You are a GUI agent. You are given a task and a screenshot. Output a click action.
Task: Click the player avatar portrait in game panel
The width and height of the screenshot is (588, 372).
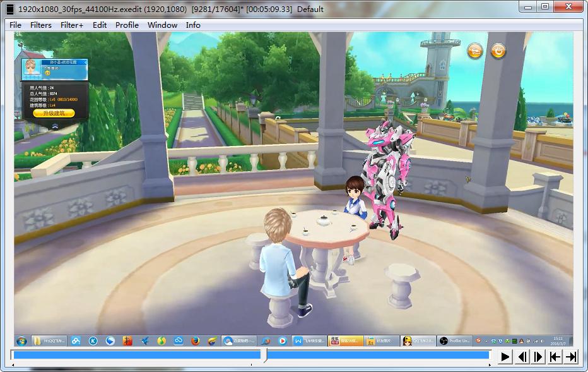[x=32, y=68]
